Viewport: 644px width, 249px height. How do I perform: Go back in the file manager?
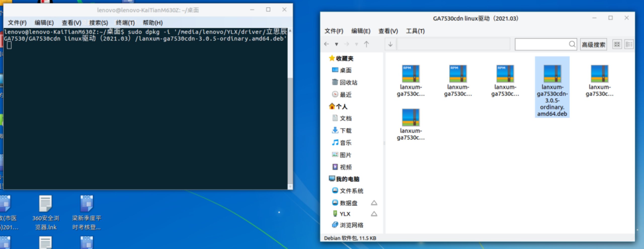(327, 44)
